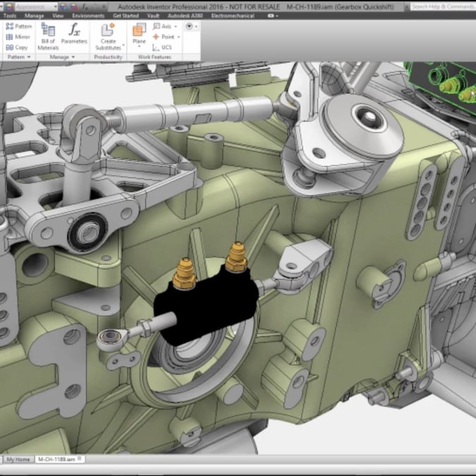Click Create Substitutes tool
476x476 pixels.
click(x=108, y=37)
